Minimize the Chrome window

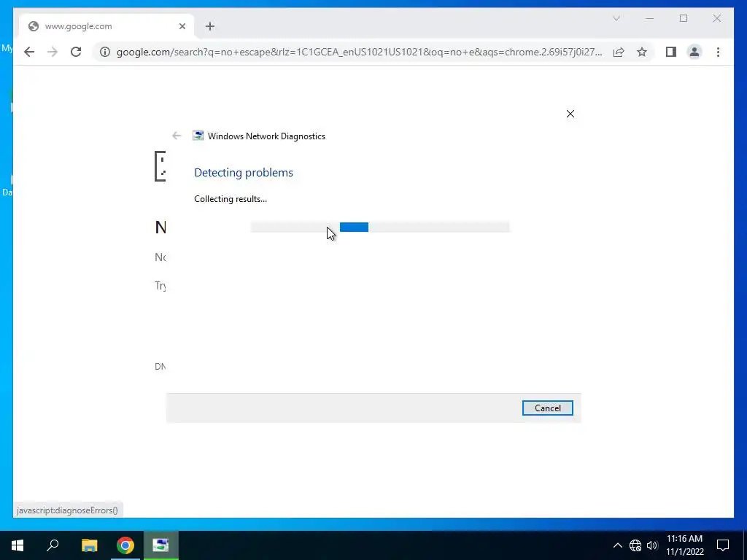(650, 18)
